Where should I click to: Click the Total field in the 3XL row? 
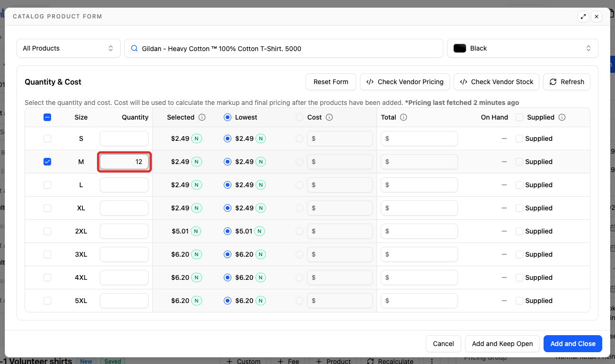(x=419, y=254)
